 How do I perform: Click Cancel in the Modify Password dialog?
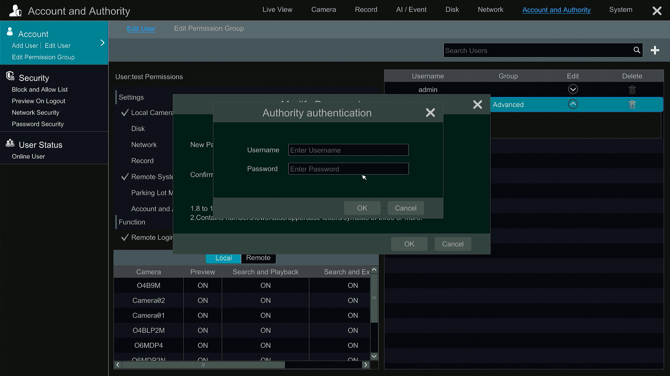[x=453, y=244]
